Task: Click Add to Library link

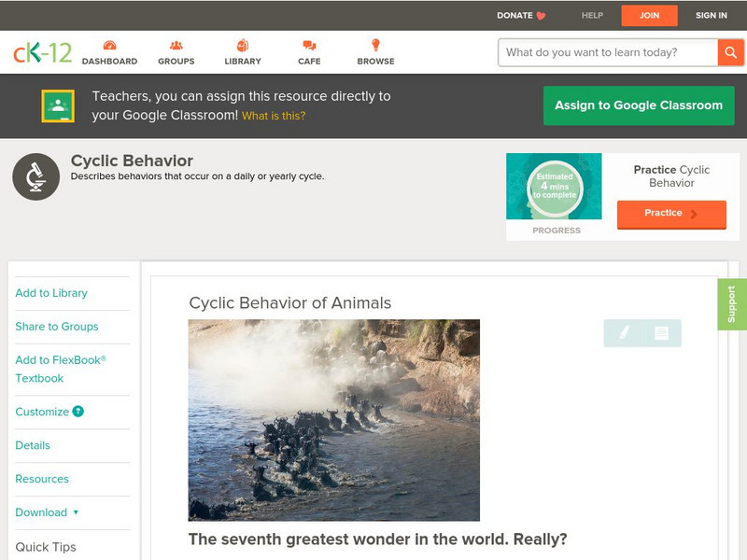Action: 51,293
